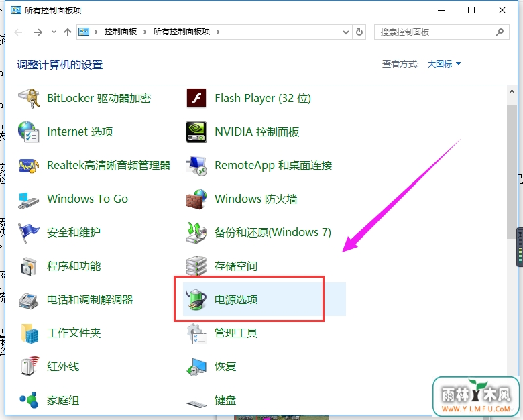This screenshot has width=523, height=420.
Task: Open the 管理工具 gear icon
Action: (x=196, y=333)
